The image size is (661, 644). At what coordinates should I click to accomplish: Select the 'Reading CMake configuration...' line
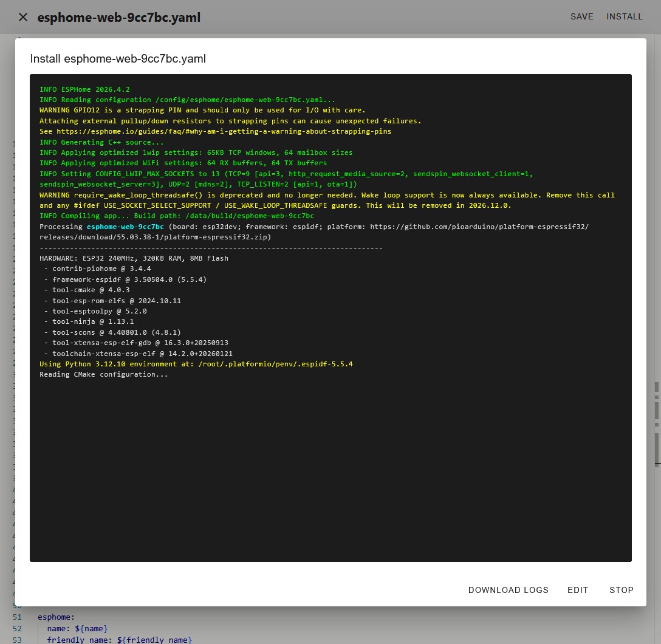[x=104, y=374]
